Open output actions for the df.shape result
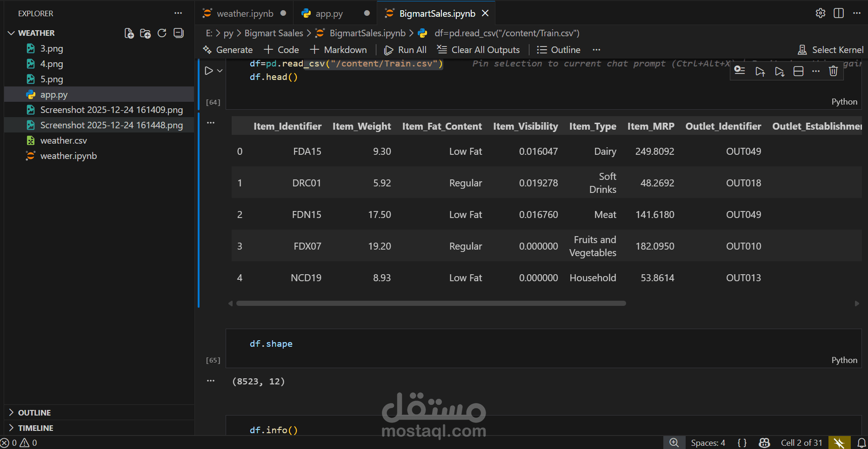 coord(211,381)
